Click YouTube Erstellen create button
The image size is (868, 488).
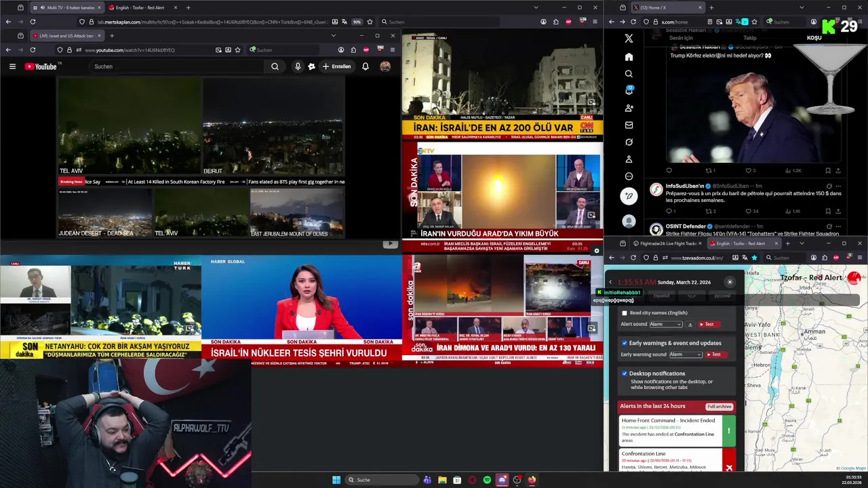(x=337, y=66)
